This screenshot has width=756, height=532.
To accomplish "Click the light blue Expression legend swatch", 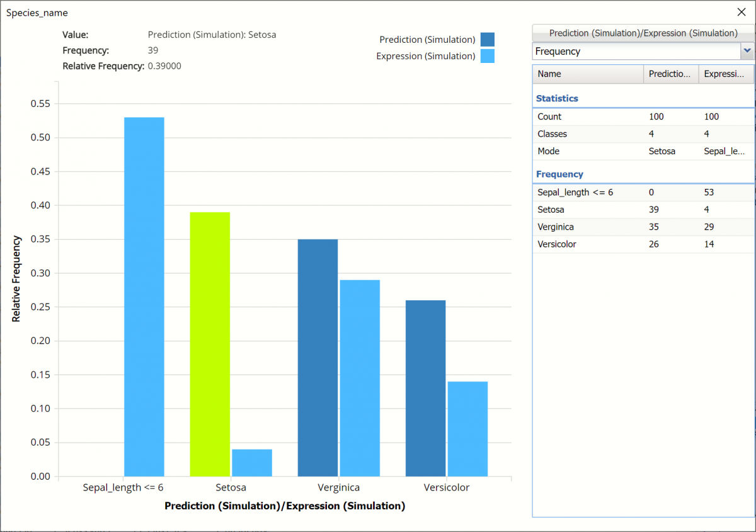I will pyautogui.click(x=487, y=56).
